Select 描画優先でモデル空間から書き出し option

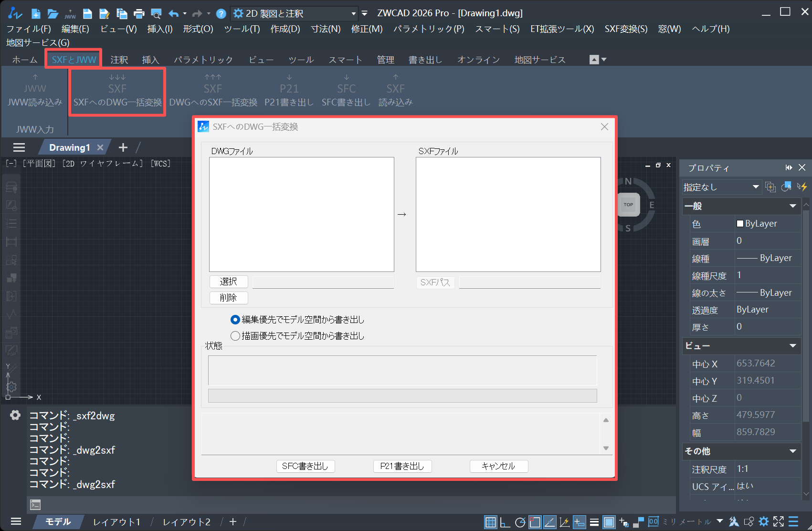(x=235, y=336)
